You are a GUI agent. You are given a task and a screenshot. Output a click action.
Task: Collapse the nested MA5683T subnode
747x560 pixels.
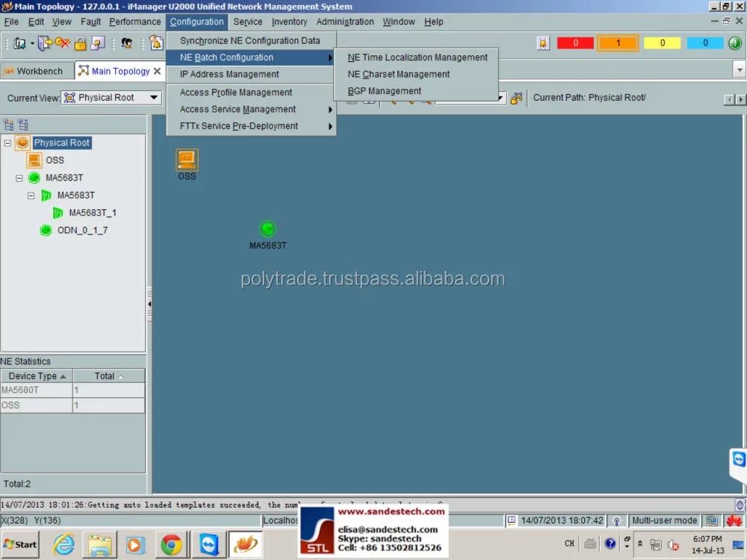[x=31, y=196]
